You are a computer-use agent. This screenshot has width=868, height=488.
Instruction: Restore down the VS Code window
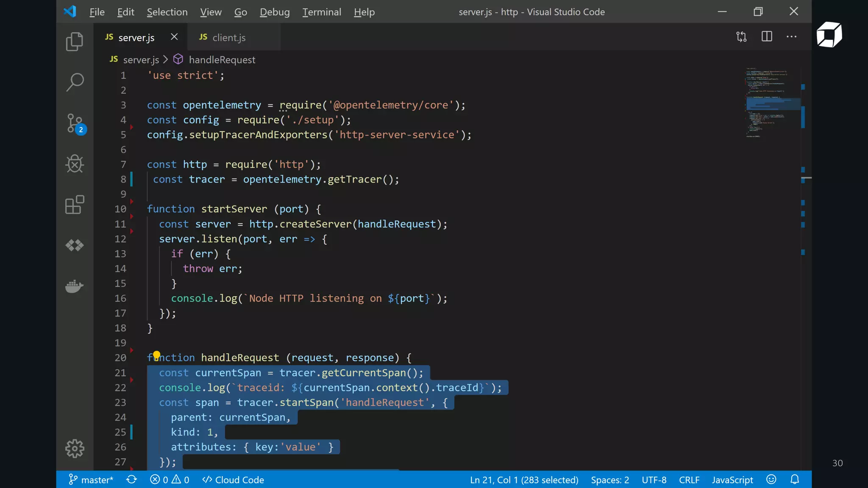pyautogui.click(x=758, y=11)
